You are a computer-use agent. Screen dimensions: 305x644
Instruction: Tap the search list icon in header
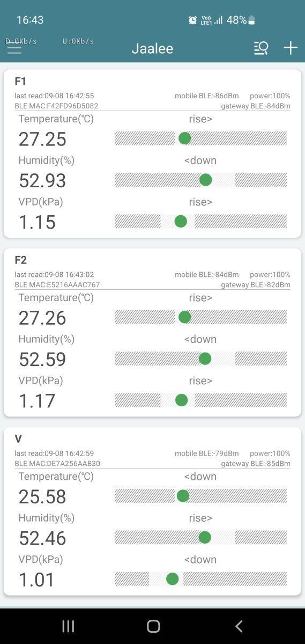[x=261, y=48]
